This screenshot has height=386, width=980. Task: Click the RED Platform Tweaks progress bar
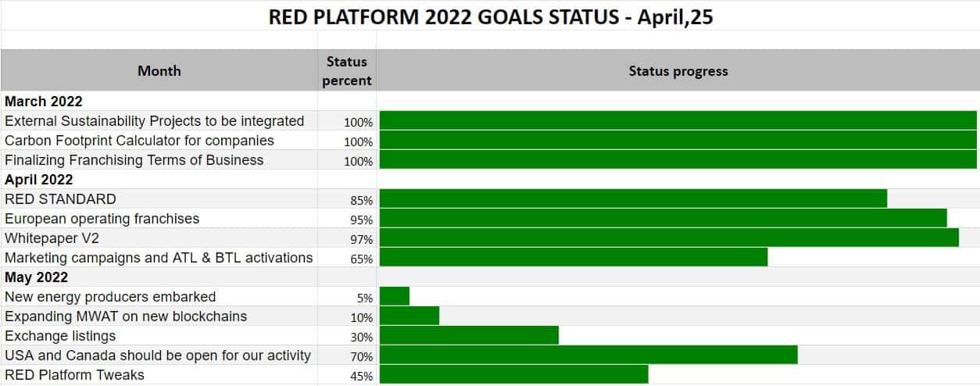click(513, 374)
